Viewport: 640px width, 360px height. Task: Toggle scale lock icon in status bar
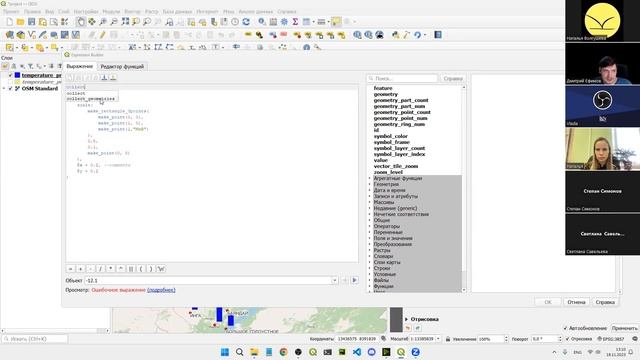click(448, 339)
